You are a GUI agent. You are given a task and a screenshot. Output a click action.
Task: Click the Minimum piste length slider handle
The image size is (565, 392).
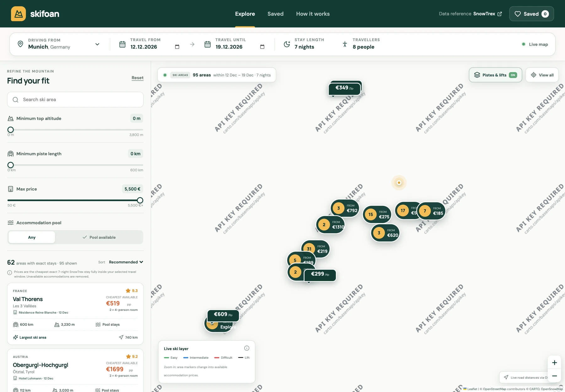pyautogui.click(x=11, y=165)
